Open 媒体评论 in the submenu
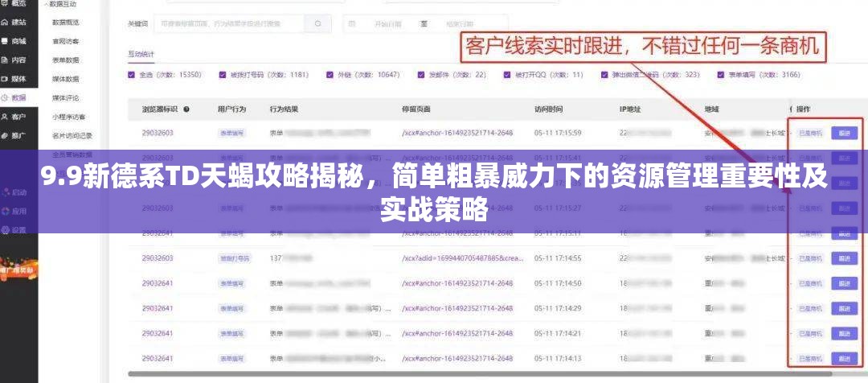 (x=66, y=98)
